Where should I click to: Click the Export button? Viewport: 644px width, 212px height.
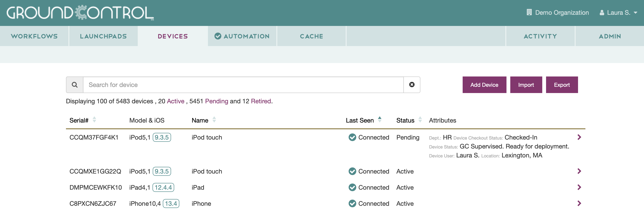562,85
